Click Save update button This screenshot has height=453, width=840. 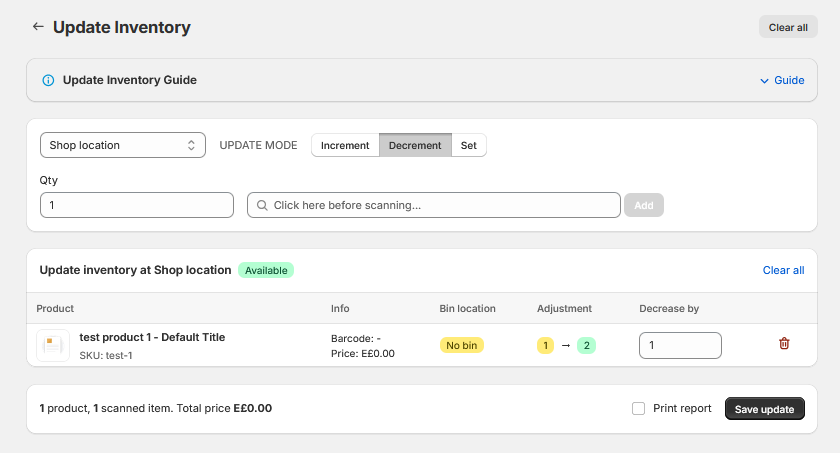pyautogui.click(x=764, y=409)
